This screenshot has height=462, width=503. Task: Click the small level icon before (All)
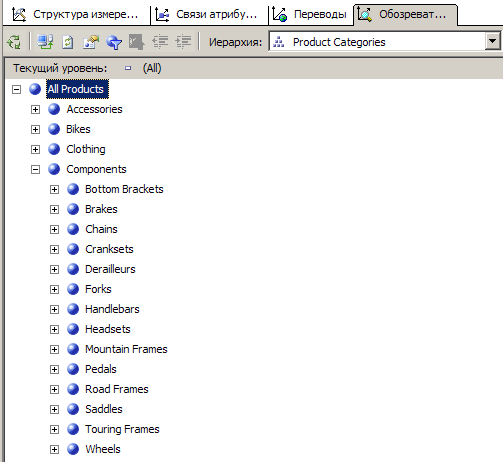128,68
